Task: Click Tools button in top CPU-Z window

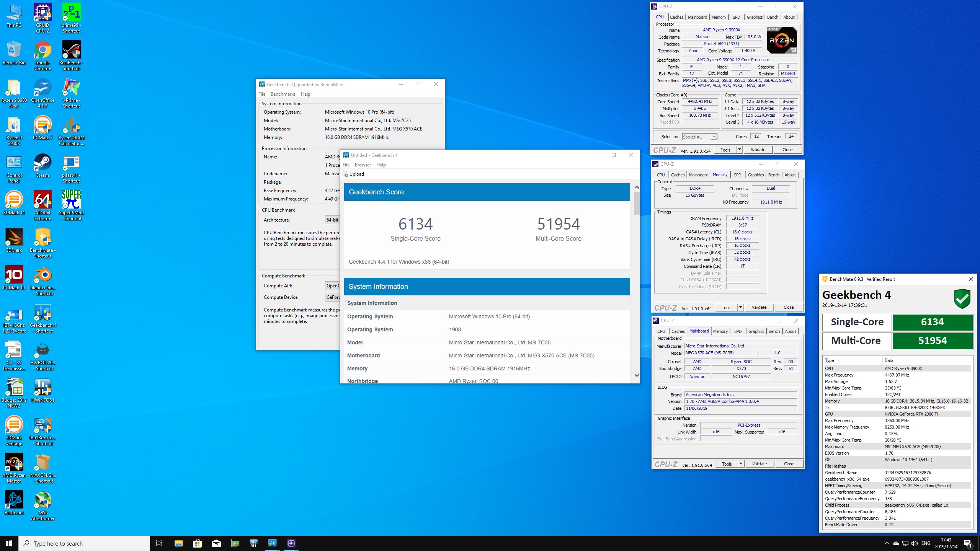Action: click(x=725, y=150)
